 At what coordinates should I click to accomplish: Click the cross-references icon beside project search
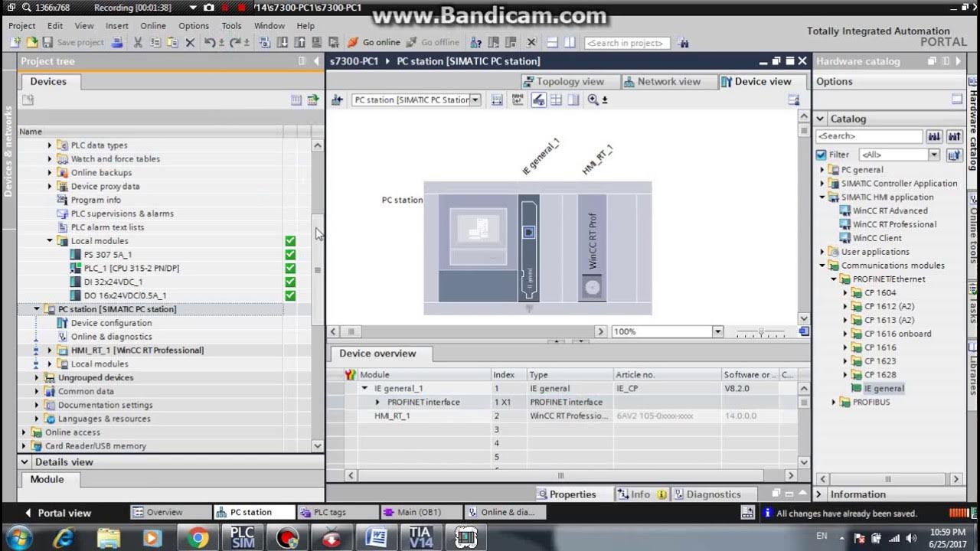pos(683,43)
